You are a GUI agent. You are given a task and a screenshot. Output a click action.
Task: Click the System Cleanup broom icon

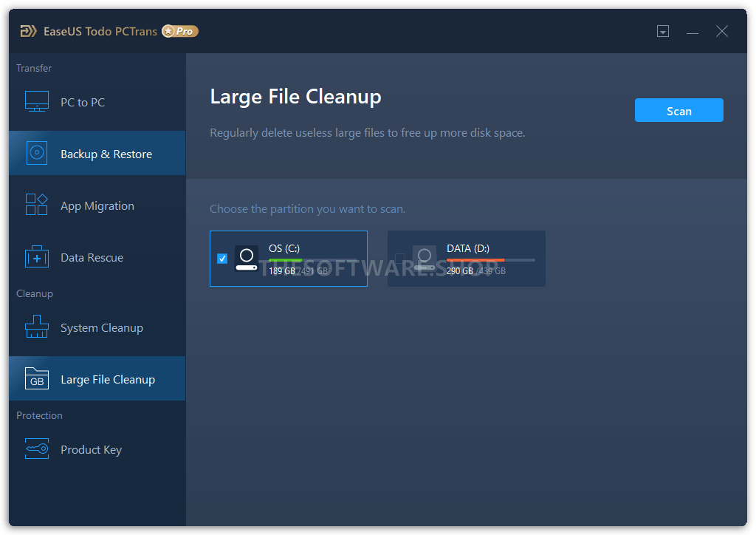click(37, 327)
